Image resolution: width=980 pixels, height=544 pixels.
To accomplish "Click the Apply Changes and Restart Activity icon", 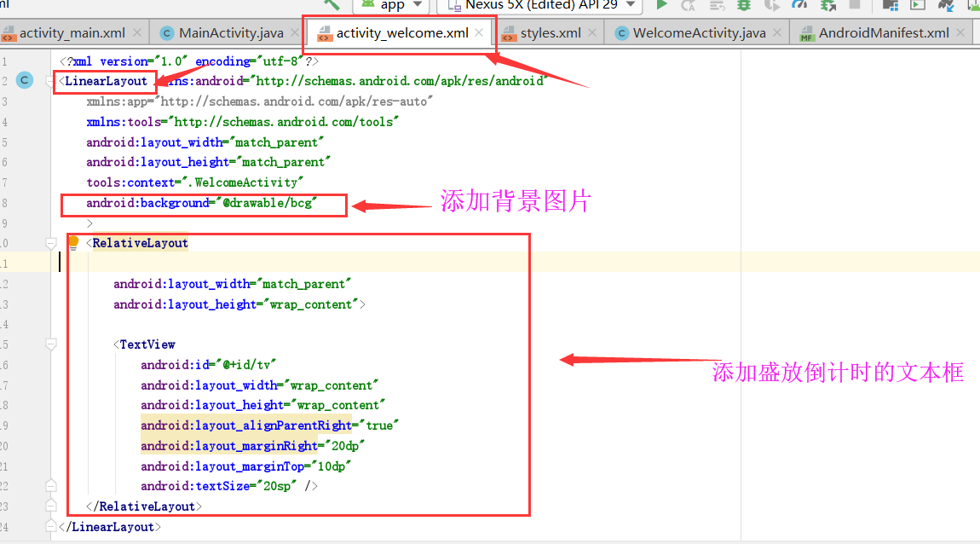I will point(689,5).
